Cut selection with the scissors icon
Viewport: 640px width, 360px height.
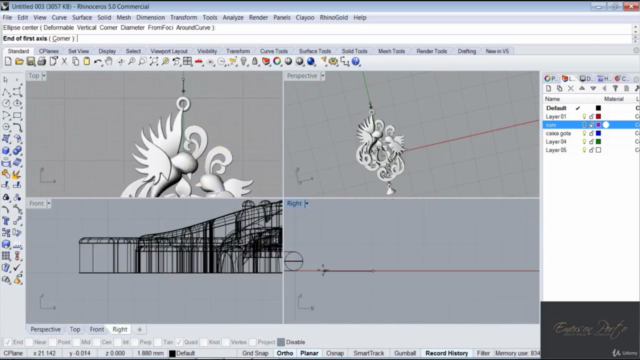pyautogui.click(x=64, y=61)
